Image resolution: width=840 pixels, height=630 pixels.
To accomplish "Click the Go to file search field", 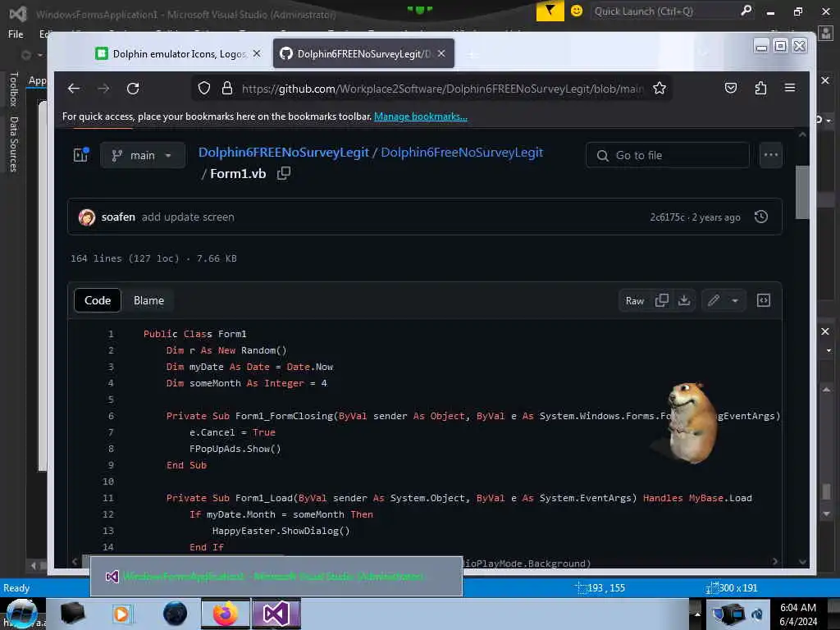I will (668, 155).
